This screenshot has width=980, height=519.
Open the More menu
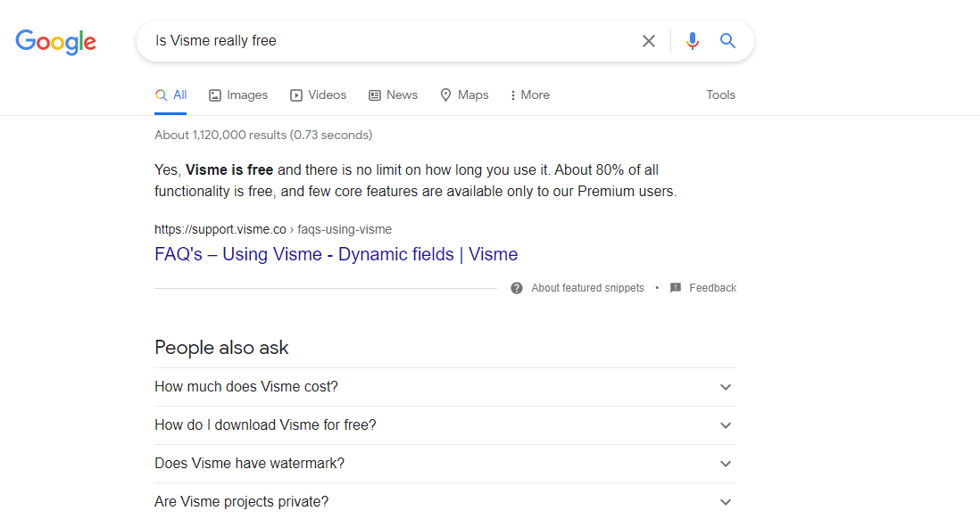[530, 95]
